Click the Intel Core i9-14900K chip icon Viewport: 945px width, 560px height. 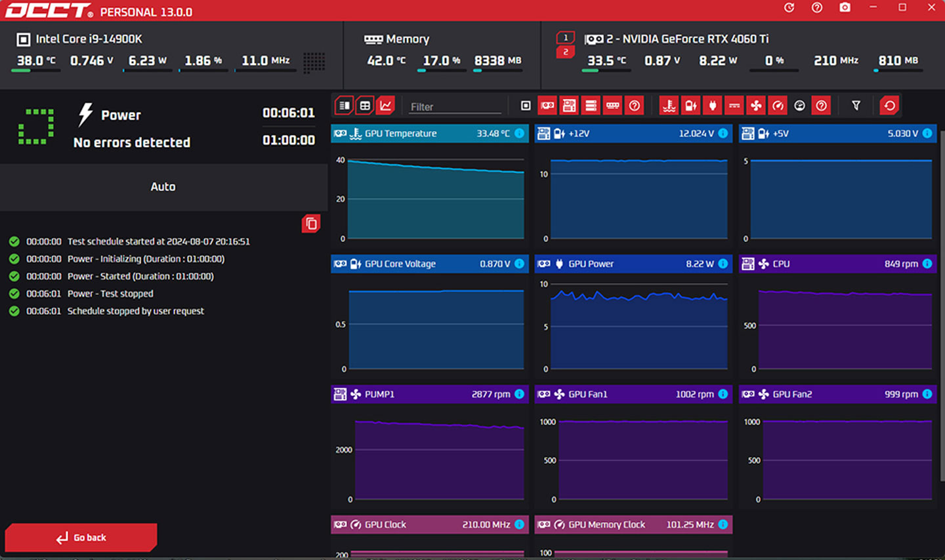tap(23, 39)
